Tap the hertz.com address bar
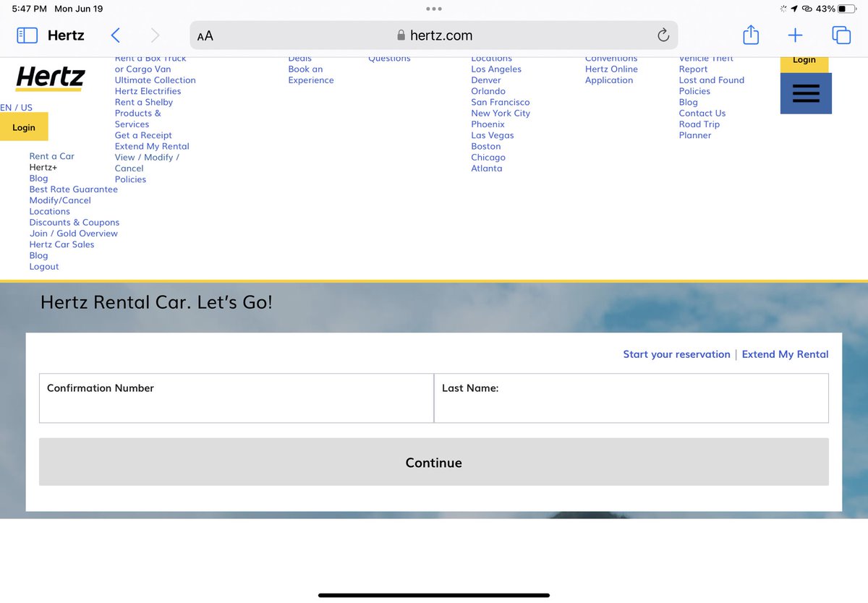The height and width of the screenshot is (603, 868). coord(434,35)
